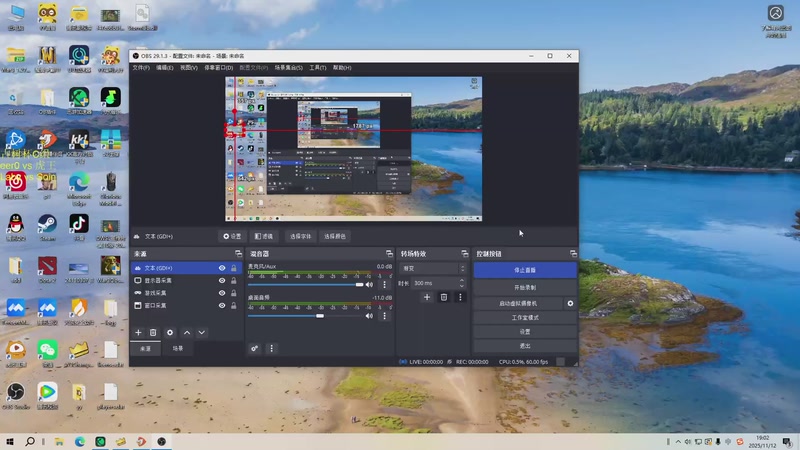This screenshot has width=800, height=450.
Task: Open taskbar search magnifier
Action: 30,441
